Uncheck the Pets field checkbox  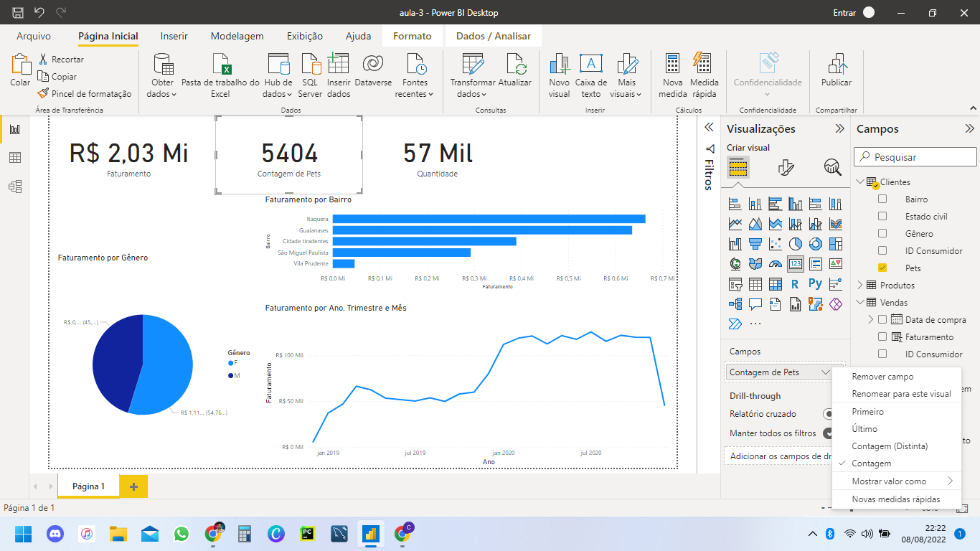(882, 268)
